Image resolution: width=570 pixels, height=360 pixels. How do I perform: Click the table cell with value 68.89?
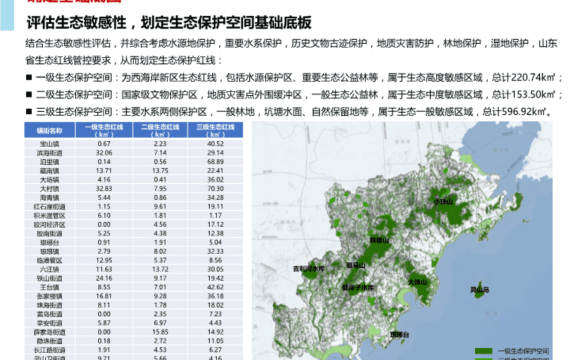tap(216, 161)
